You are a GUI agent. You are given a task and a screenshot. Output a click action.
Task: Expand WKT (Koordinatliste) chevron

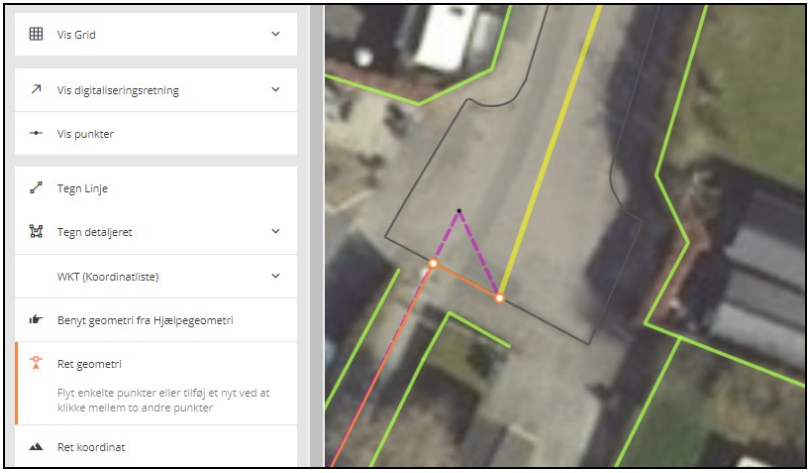pos(276,276)
